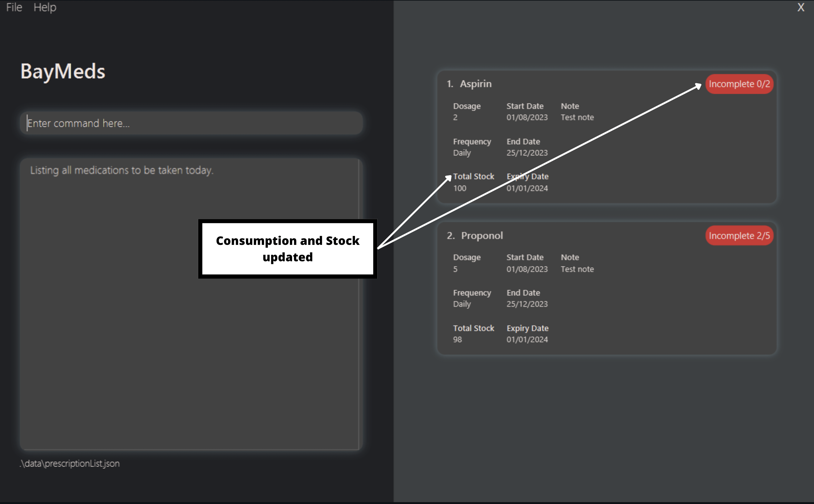Image resolution: width=814 pixels, height=504 pixels.
Task: Click Proponol's Total Stock value 98
Action: coord(457,340)
